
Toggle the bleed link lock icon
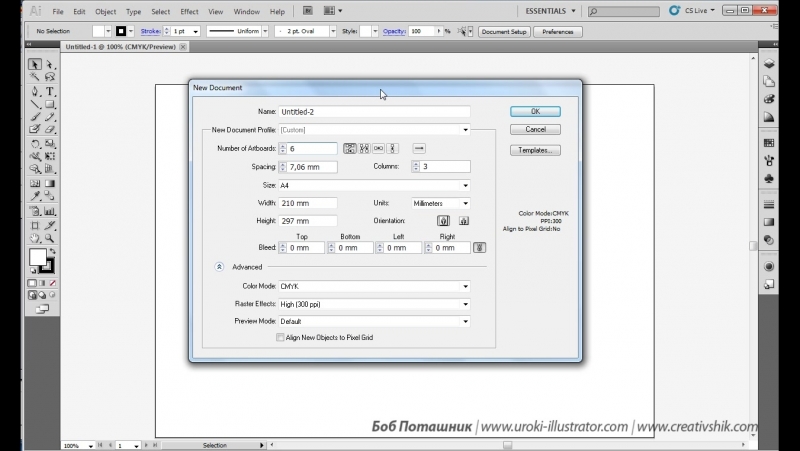coord(480,247)
